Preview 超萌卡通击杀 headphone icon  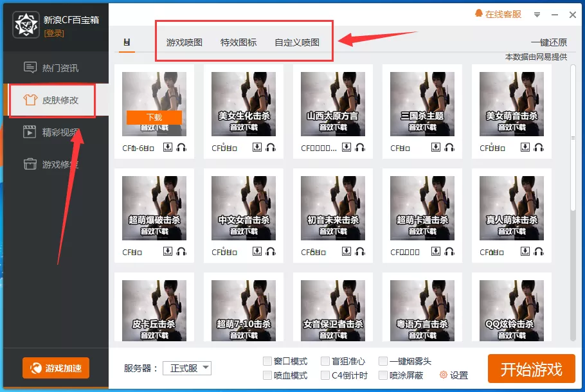pyautogui.click(x=449, y=251)
